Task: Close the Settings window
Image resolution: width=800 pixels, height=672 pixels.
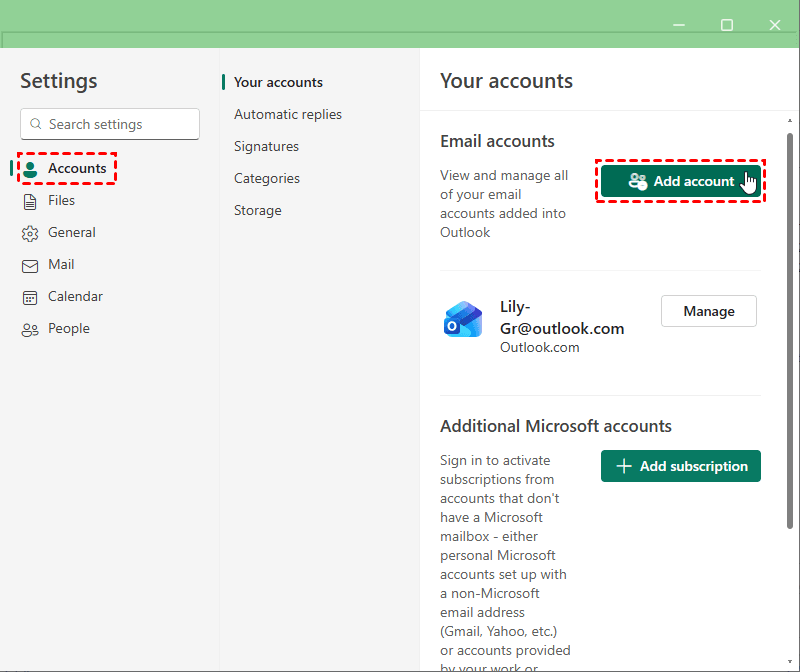Action: pos(774,24)
